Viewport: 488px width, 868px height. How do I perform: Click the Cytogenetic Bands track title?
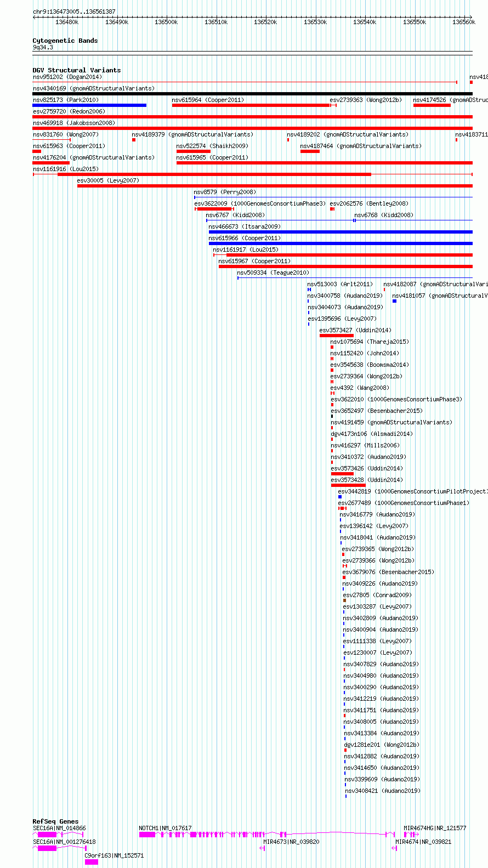(65, 41)
